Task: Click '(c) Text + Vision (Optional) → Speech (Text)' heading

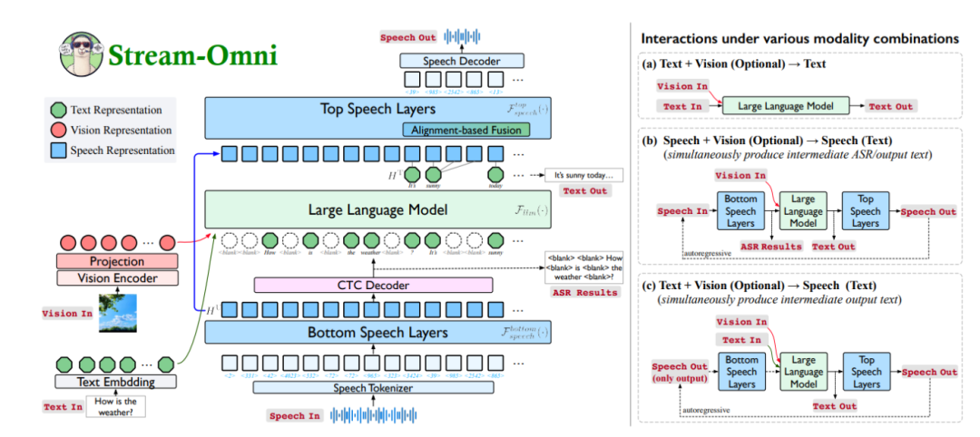Action: click(759, 286)
